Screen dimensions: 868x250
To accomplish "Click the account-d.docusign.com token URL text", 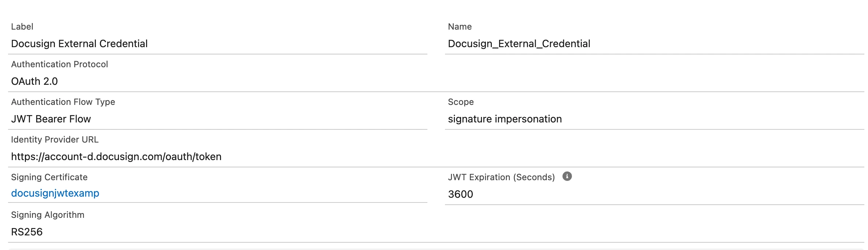I will coord(116,156).
